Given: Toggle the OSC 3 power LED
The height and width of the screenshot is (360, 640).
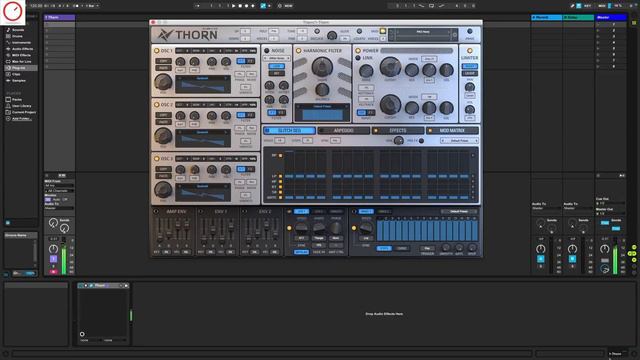Looking at the screenshot, I should (156, 159).
